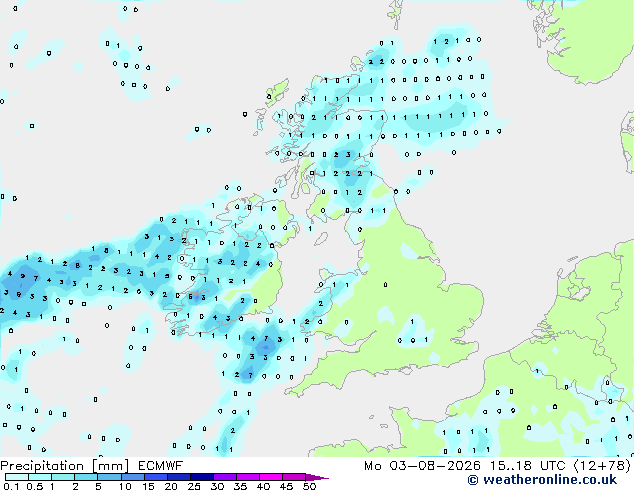Click the "(12+78)" forecast run text
Viewport: 634px width, 490px height.
pos(602,466)
